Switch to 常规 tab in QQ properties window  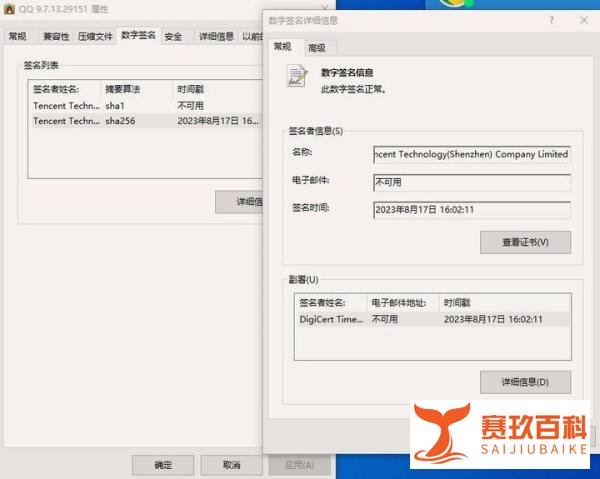pyautogui.click(x=18, y=36)
